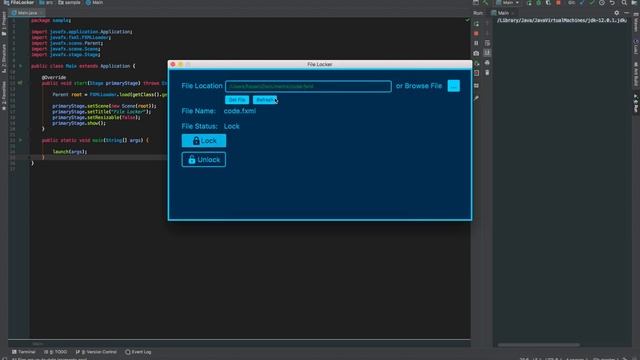Open Run panel settings gear
The image size is (640, 360).
[617, 13]
